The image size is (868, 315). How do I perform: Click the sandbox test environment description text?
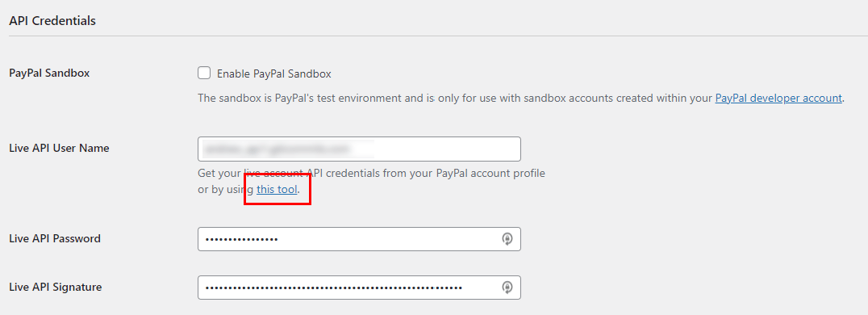point(520,99)
